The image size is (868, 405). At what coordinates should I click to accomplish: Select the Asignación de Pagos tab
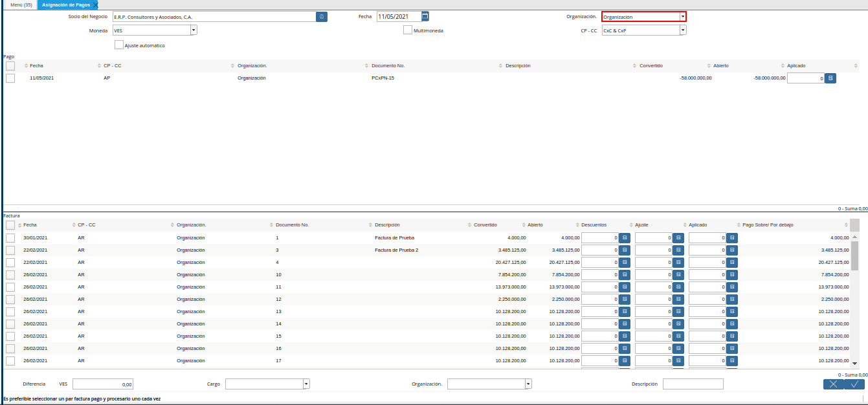click(66, 5)
